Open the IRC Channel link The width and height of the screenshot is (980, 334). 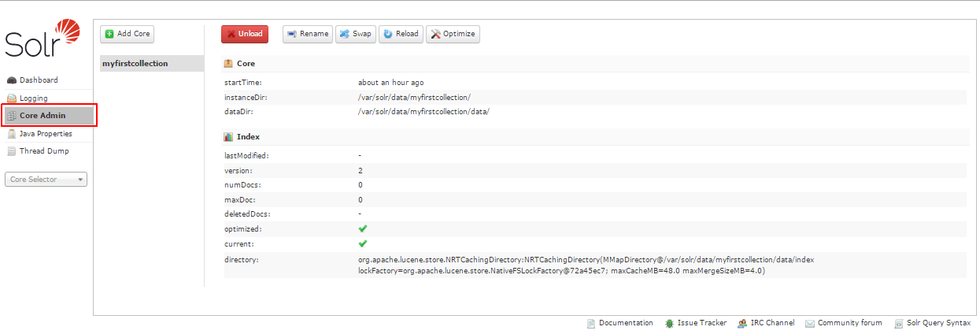pyautogui.click(x=771, y=323)
